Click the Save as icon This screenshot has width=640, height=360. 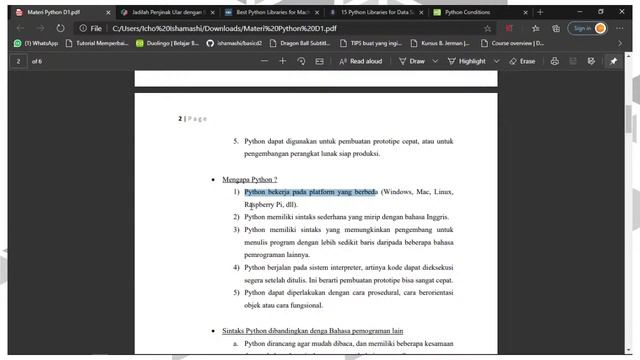[x=591, y=61]
